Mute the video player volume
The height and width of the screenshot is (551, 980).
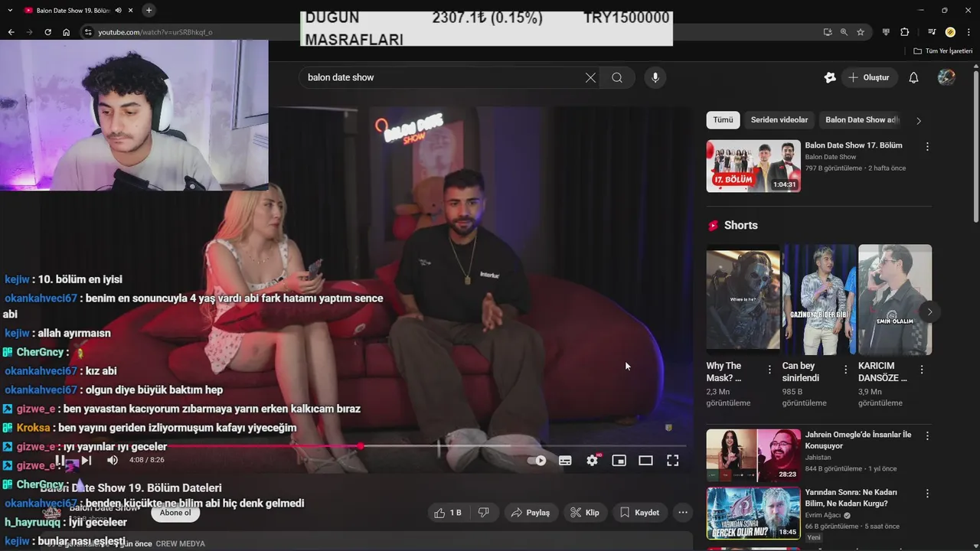coord(113,460)
